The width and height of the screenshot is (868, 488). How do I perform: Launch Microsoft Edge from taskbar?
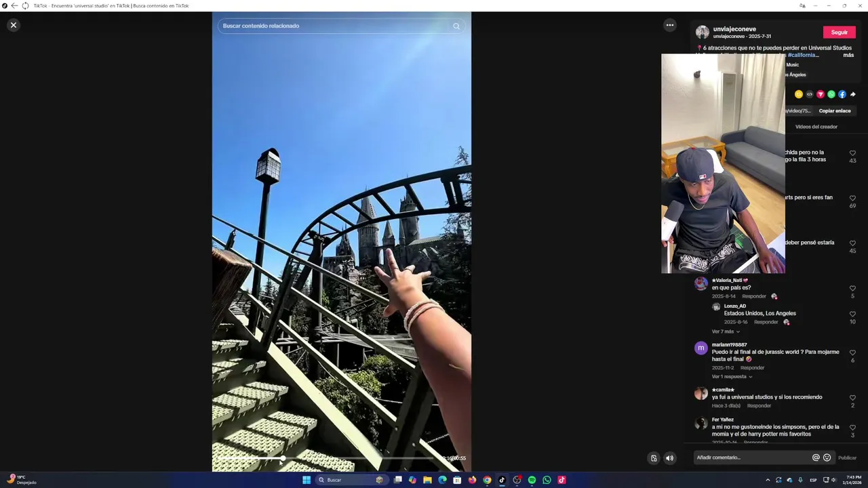pyautogui.click(x=442, y=480)
